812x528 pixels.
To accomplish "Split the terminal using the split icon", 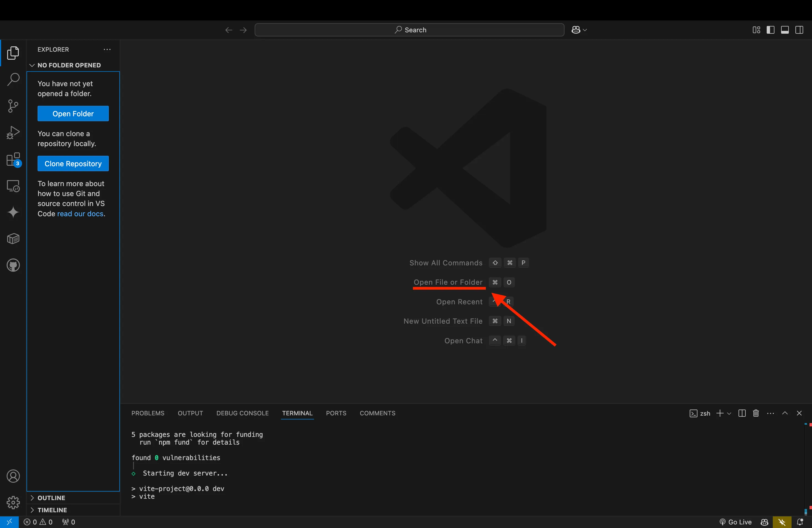I will 742,413.
